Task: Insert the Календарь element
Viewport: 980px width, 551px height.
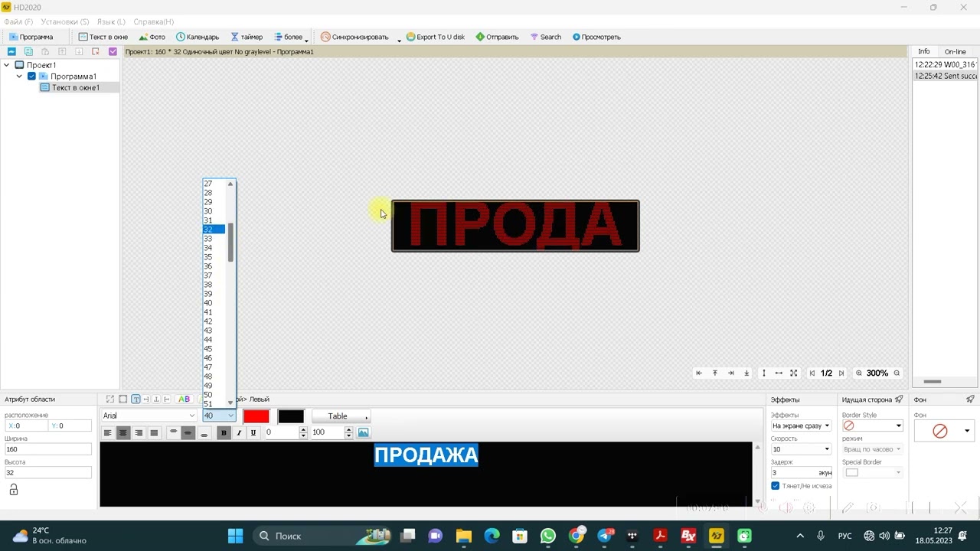Action: [x=198, y=37]
